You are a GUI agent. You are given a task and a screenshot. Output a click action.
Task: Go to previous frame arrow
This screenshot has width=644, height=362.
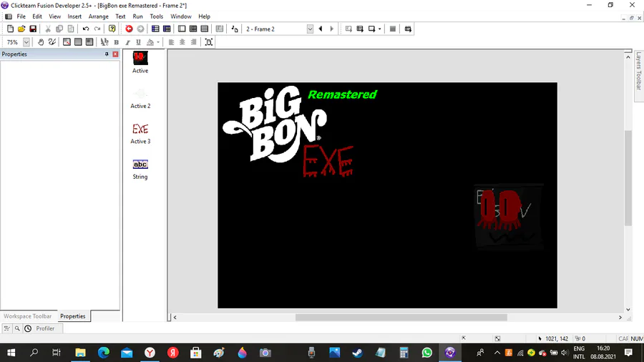(x=321, y=29)
